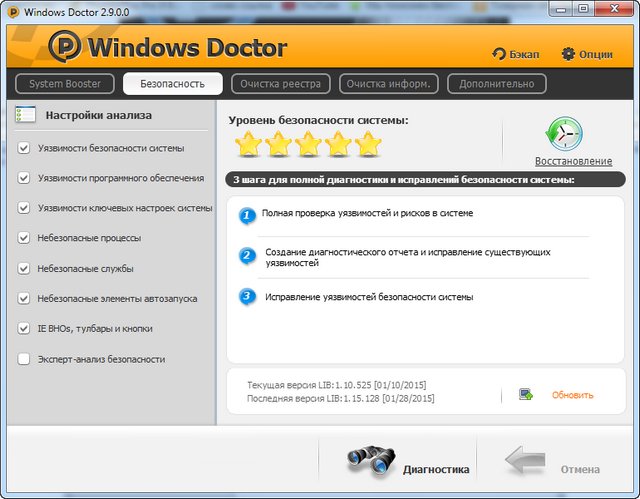Uncheck Уязвимости безопасности системы checkbox
Screen dimensions: 640x499
24,149
